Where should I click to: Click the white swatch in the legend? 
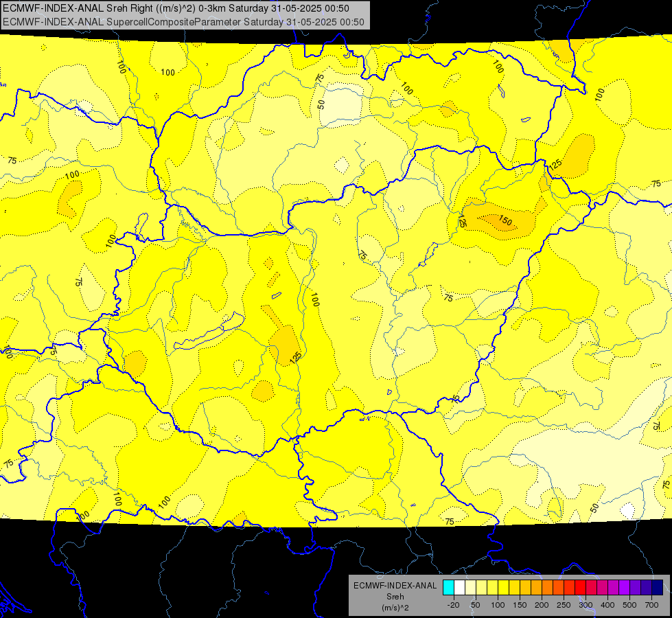[x=459, y=587]
